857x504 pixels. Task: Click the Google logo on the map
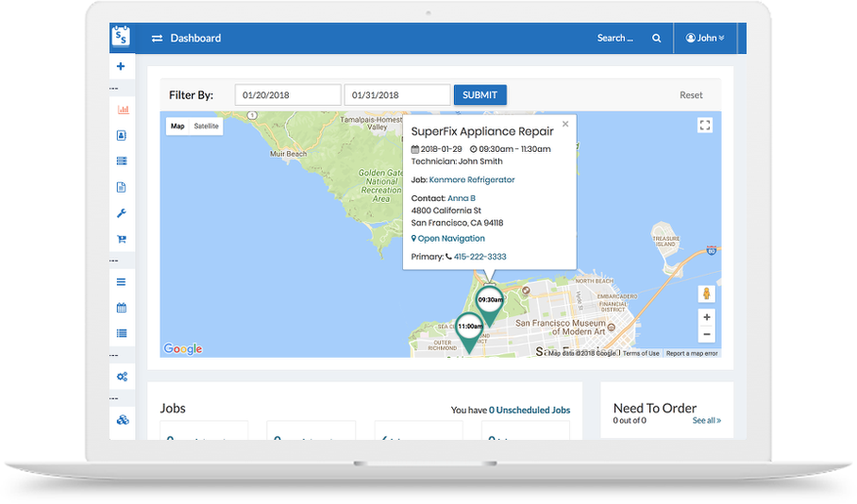[183, 349]
